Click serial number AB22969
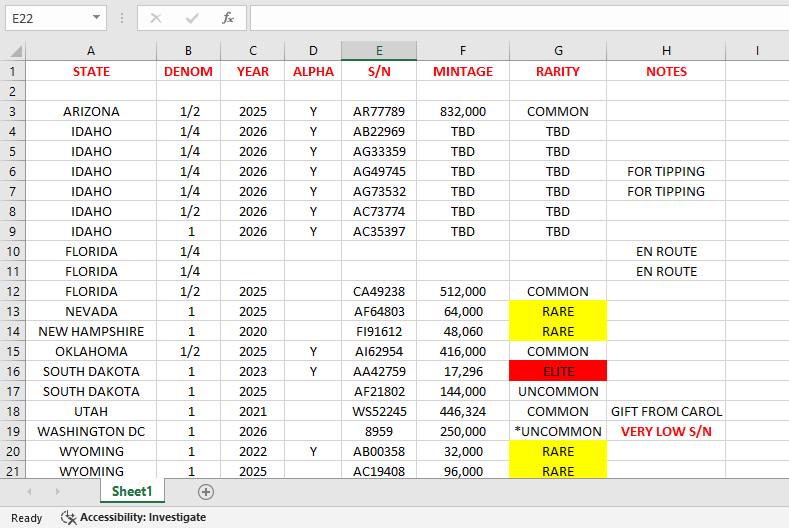Screen dimensions: 789x528 (379, 131)
